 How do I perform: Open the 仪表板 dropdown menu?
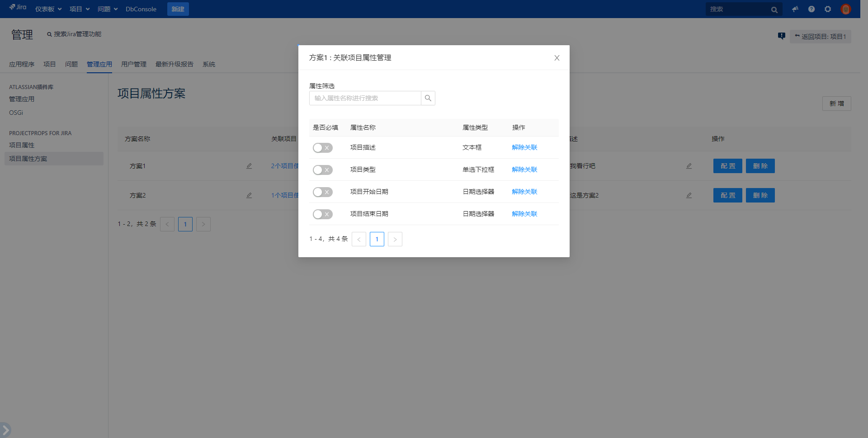(48, 9)
